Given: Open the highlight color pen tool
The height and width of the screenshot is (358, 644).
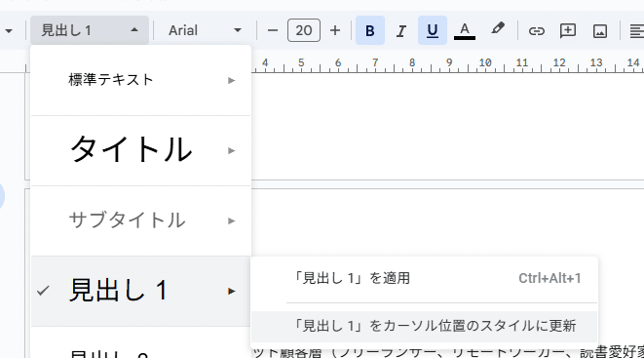Looking at the screenshot, I should (498, 29).
